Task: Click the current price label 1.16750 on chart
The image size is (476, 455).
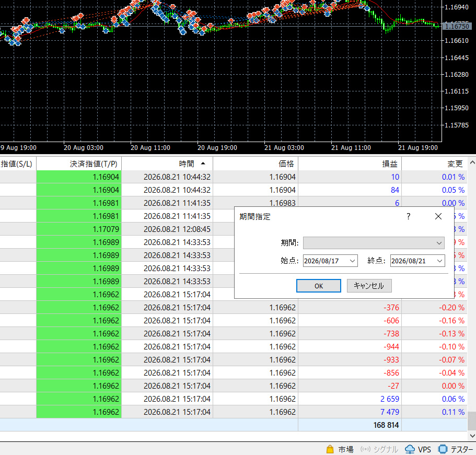Action: tap(457, 27)
